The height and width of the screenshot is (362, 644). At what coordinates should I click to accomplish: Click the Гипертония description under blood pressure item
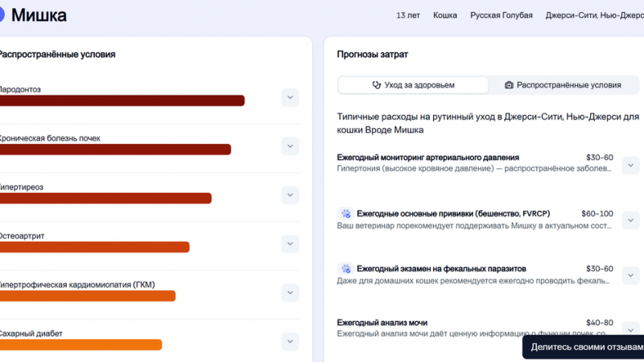[474, 169]
